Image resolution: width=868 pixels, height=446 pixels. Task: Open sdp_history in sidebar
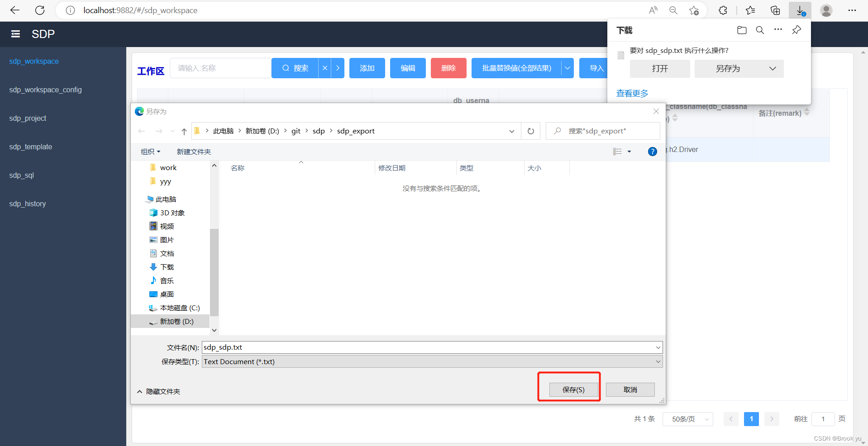click(x=28, y=204)
